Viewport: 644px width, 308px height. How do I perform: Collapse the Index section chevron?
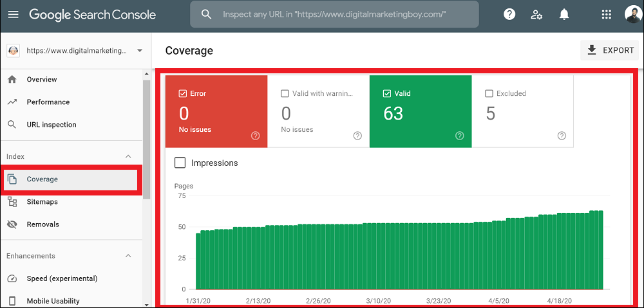coord(128,157)
